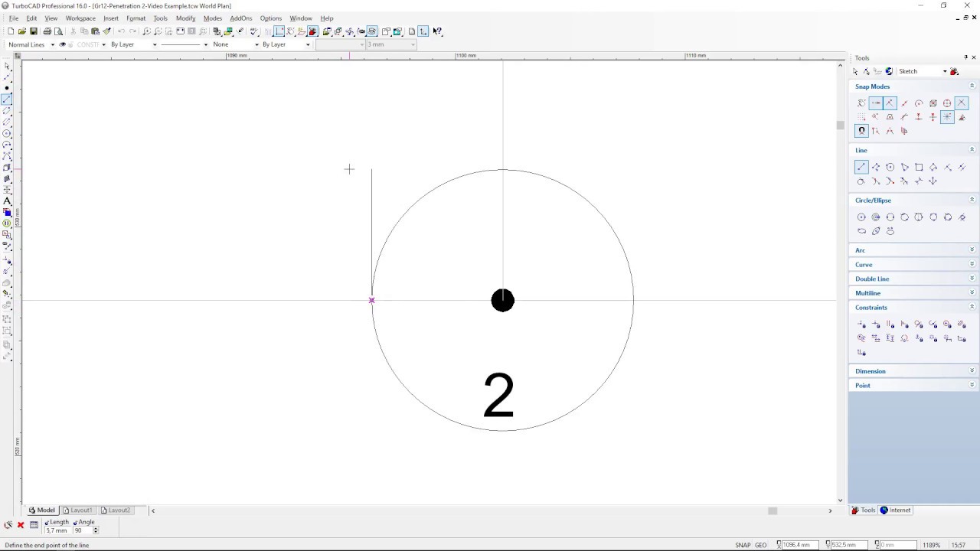
Task: Click the first constraint icon under Constraints
Action: pyautogui.click(x=861, y=324)
